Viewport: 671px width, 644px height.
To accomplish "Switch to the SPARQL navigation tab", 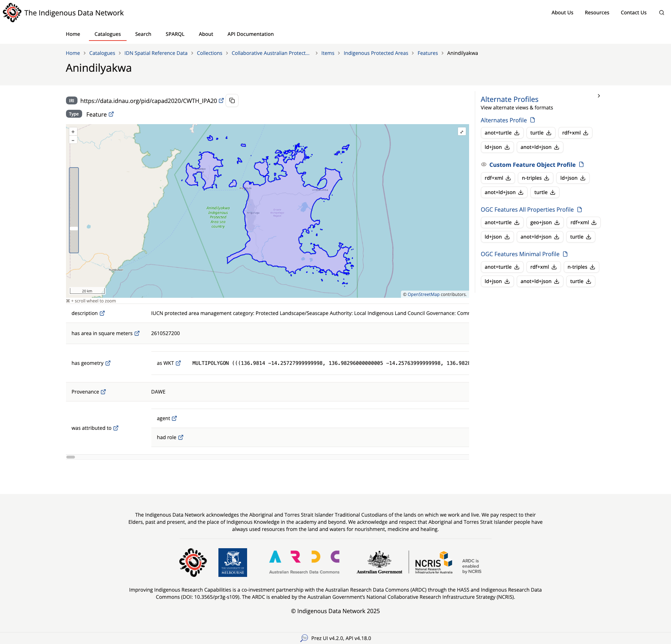I will tap(175, 34).
